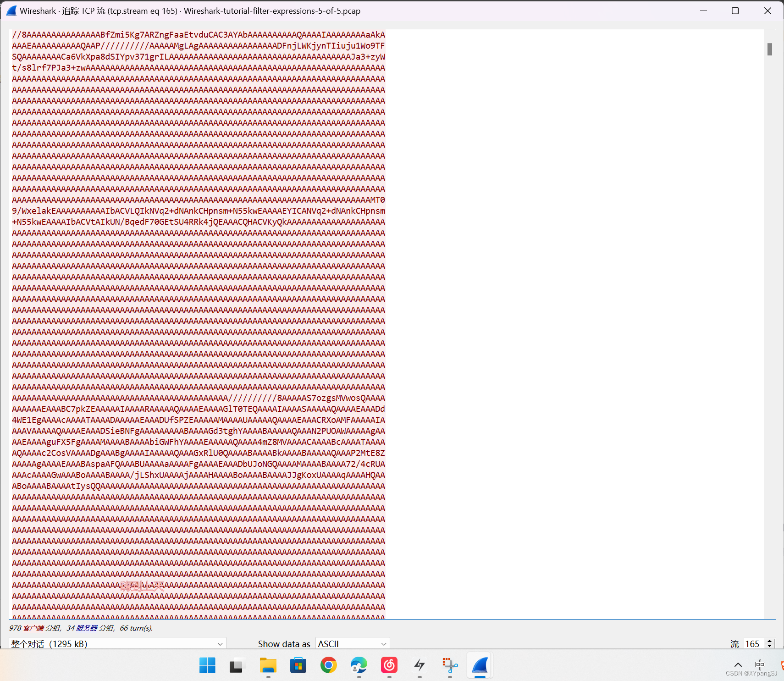Screen dimensions: 784x681
Task: Switch the Chinese input method indicator
Action: point(760,664)
